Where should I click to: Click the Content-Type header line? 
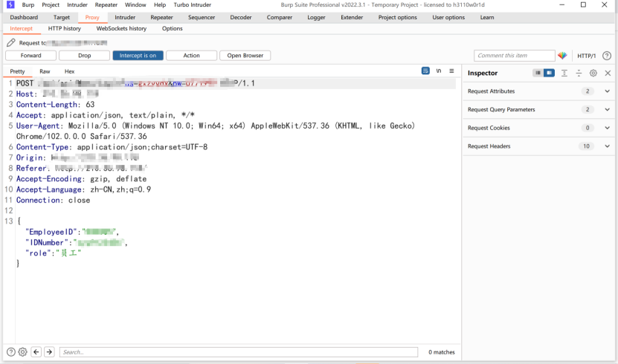pos(112,147)
